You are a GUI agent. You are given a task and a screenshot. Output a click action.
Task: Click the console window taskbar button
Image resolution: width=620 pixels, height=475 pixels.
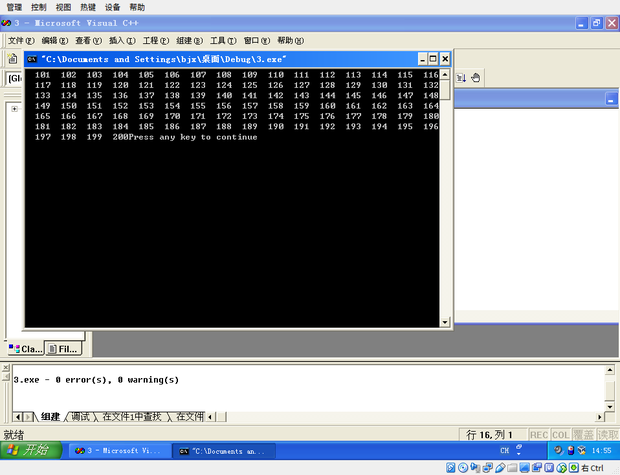point(224,451)
